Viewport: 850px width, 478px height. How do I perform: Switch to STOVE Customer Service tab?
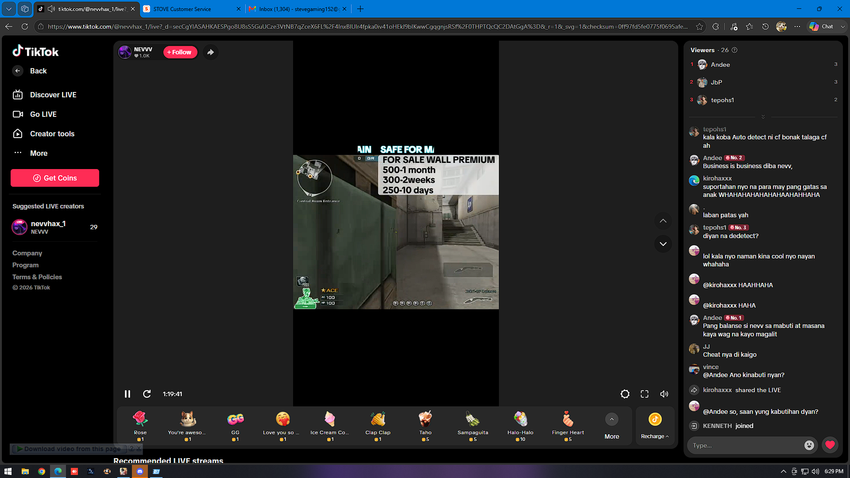point(192,9)
